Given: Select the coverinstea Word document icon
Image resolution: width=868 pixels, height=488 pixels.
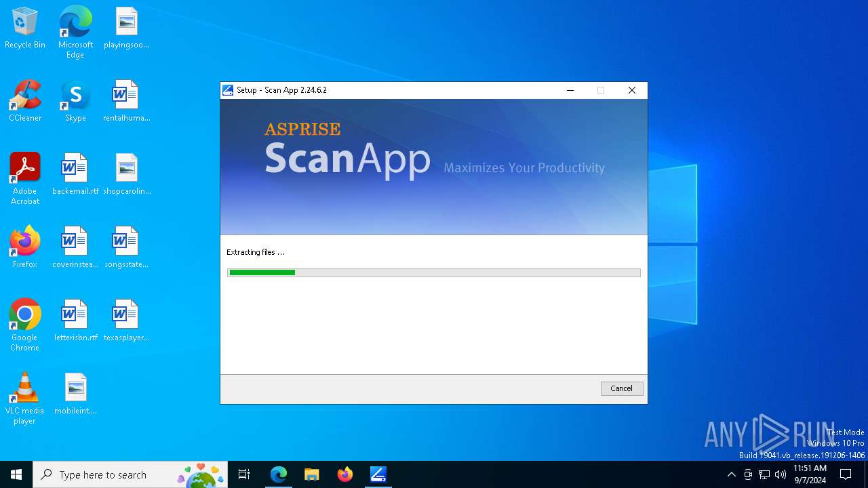Looking at the screenshot, I should click(x=75, y=248).
